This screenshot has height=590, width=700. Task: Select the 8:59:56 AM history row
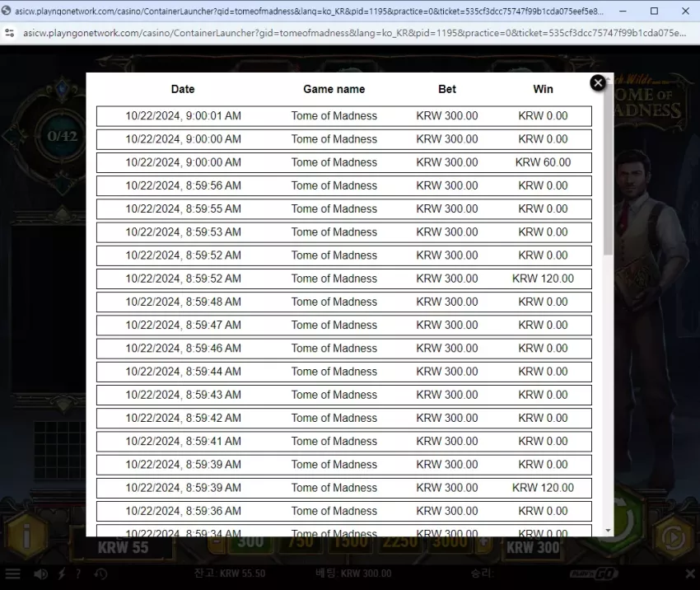point(343,185)
